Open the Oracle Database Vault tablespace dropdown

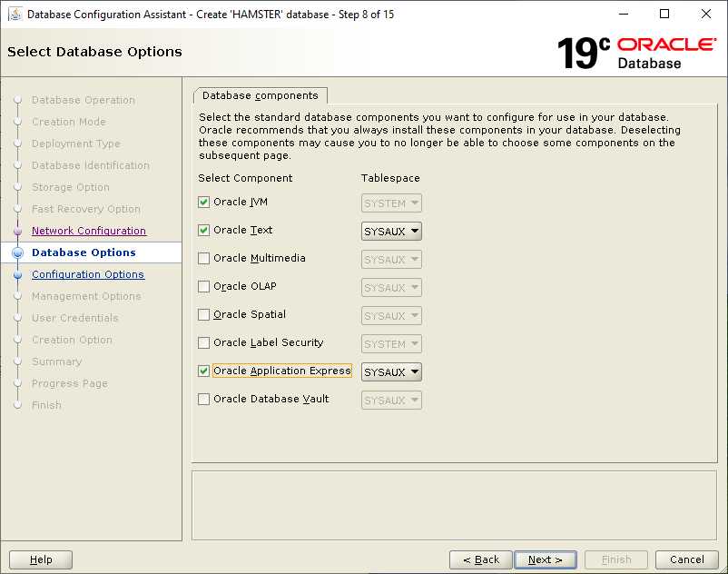391,400
